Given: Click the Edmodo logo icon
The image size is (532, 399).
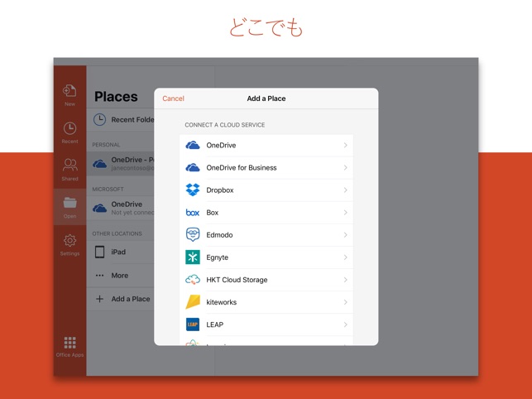Looking at the screenshot, I should point(193,234).
